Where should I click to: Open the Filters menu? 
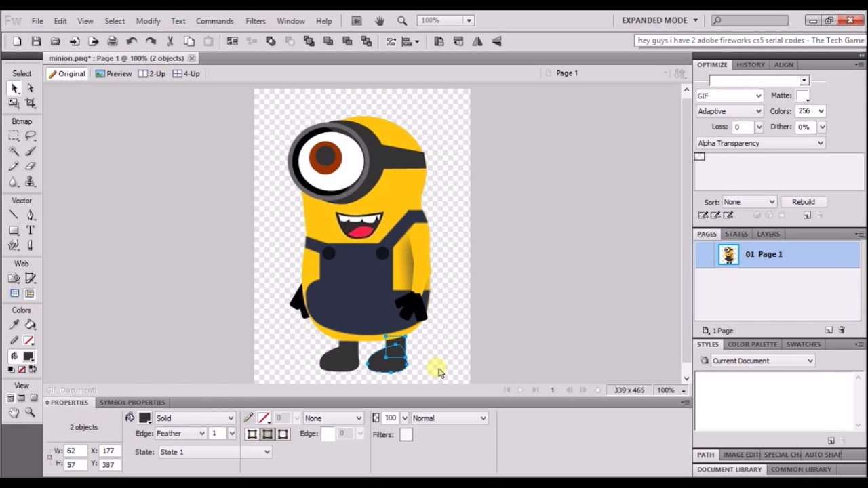pos(256,21)
